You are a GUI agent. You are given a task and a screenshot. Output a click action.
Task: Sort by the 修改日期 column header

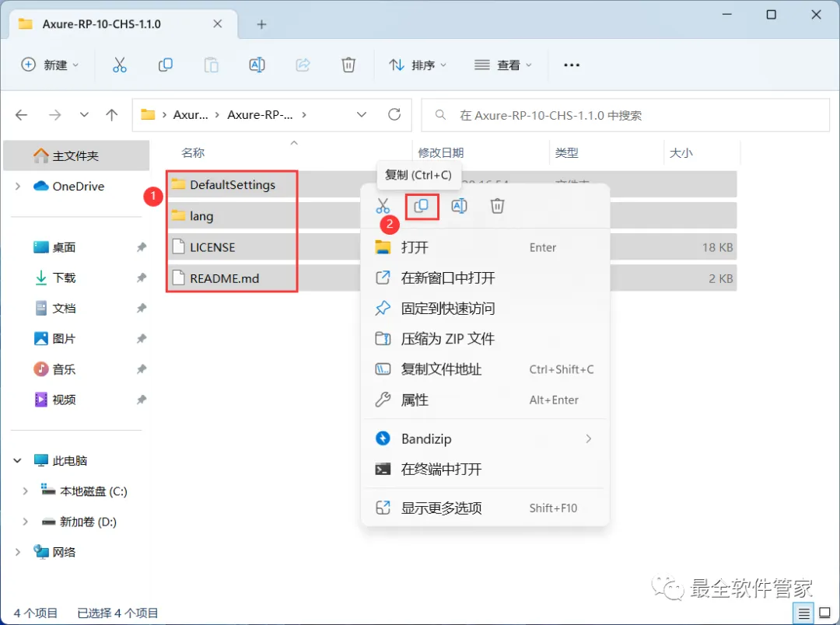click(441, 153)
